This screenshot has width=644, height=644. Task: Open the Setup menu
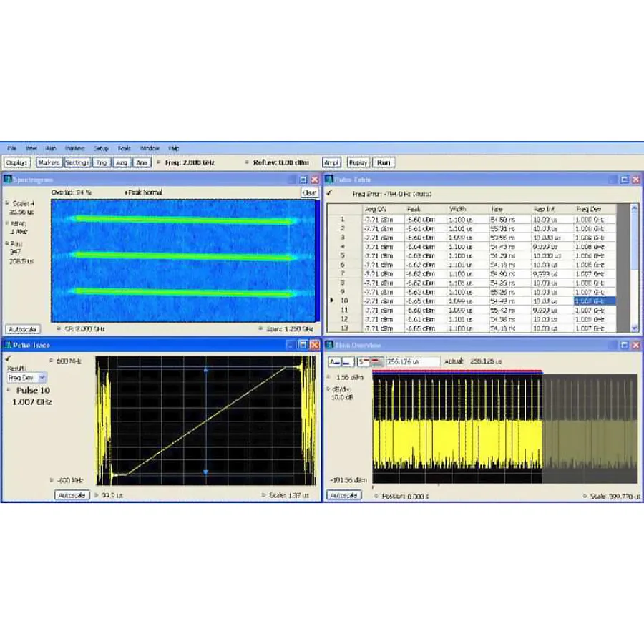[x=100, y=147]
